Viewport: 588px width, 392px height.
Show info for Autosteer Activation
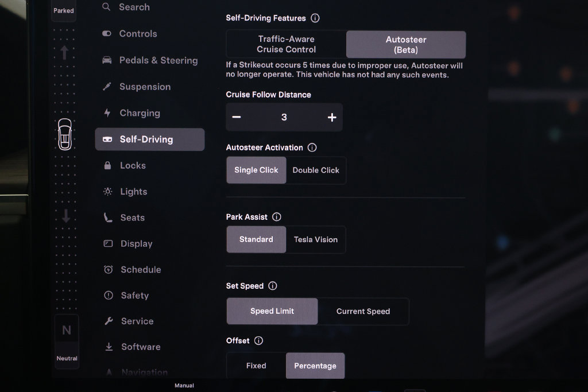point(312,148)
